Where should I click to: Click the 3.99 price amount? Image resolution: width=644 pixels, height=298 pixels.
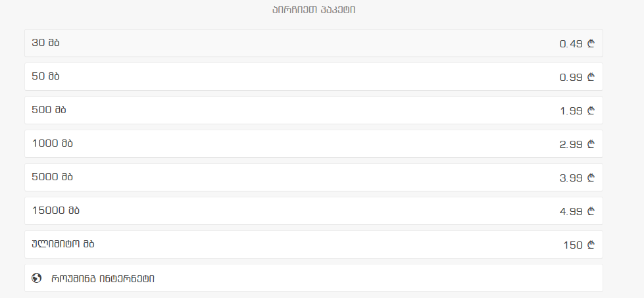click(571, 178)
